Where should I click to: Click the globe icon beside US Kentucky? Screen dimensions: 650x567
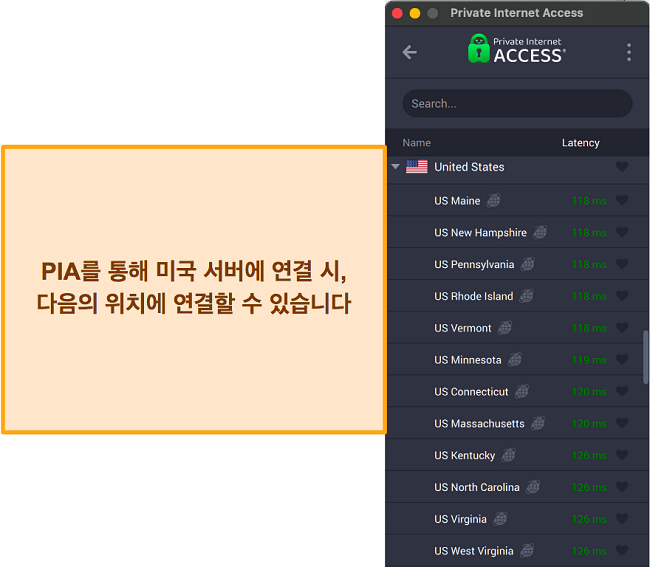tap(508, 455)
